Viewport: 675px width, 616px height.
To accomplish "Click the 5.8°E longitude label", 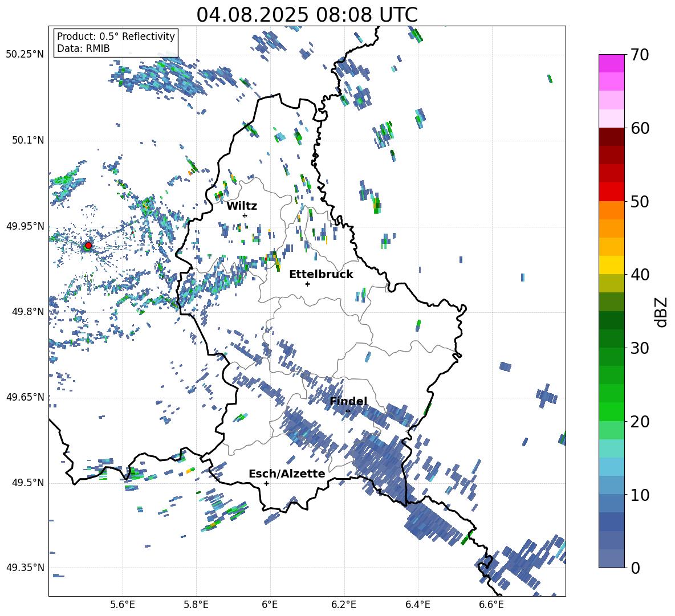I will point(196,605).
